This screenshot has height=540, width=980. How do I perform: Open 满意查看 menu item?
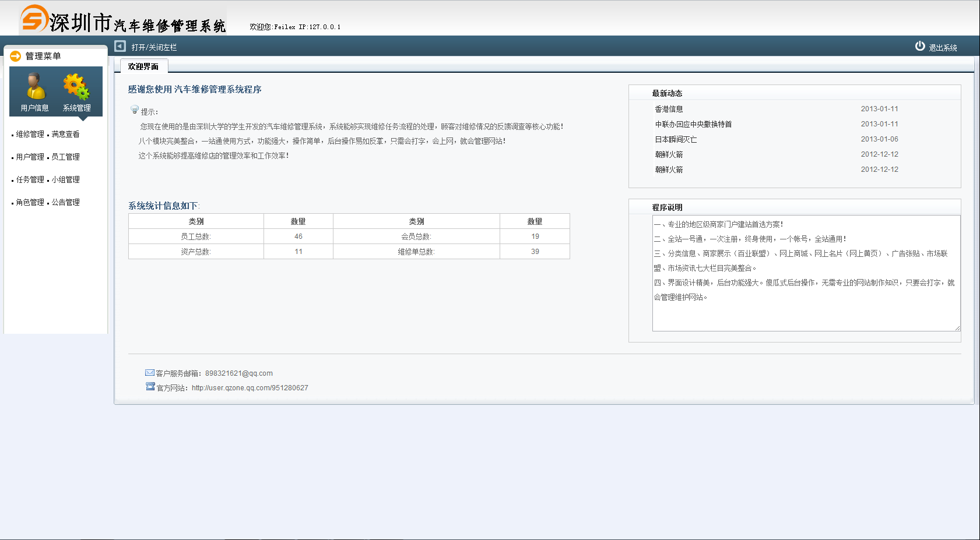point(65,134)
